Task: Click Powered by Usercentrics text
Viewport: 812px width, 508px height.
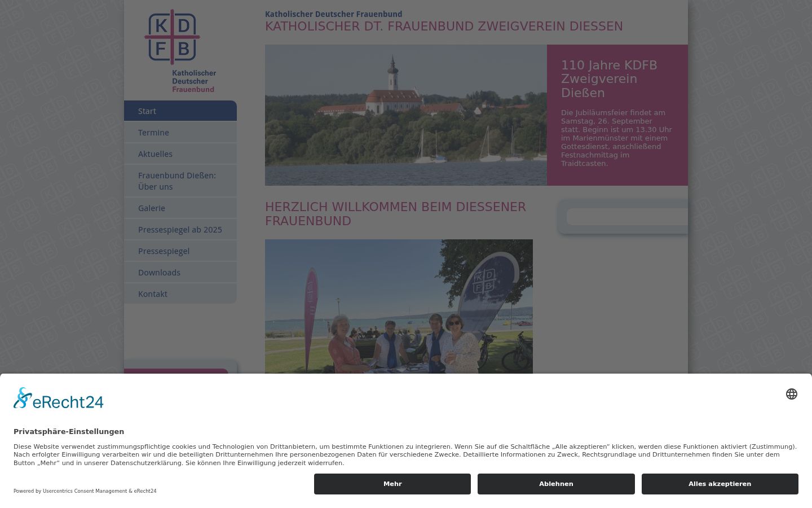Action: tap(85, 491)
